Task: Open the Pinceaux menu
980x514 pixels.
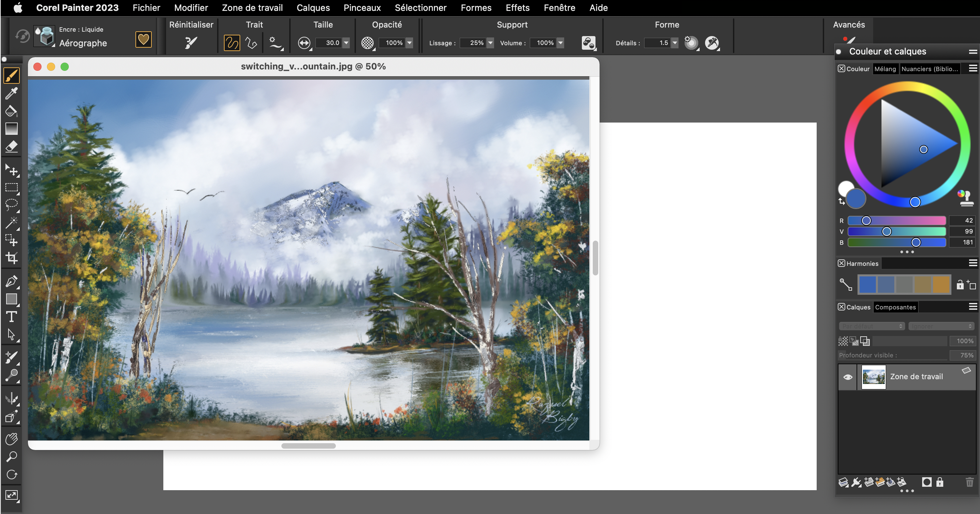Action: pyautogui.click(x=362, y=7)
